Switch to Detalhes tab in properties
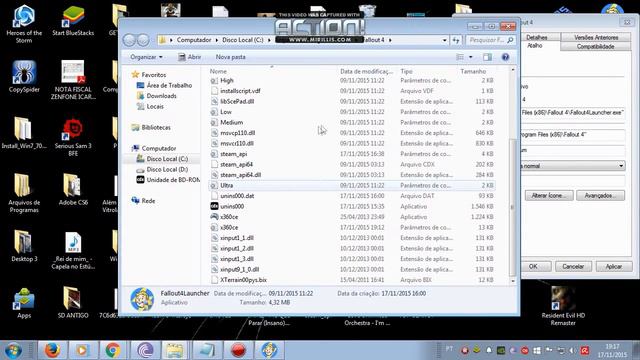640x360 pixels. [537, 38]
